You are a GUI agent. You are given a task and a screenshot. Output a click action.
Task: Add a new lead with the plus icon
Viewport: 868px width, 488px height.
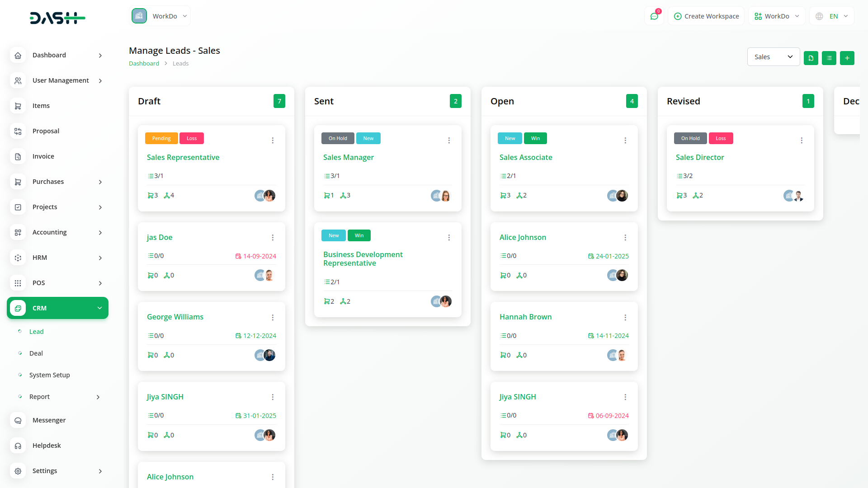[847, 58]
